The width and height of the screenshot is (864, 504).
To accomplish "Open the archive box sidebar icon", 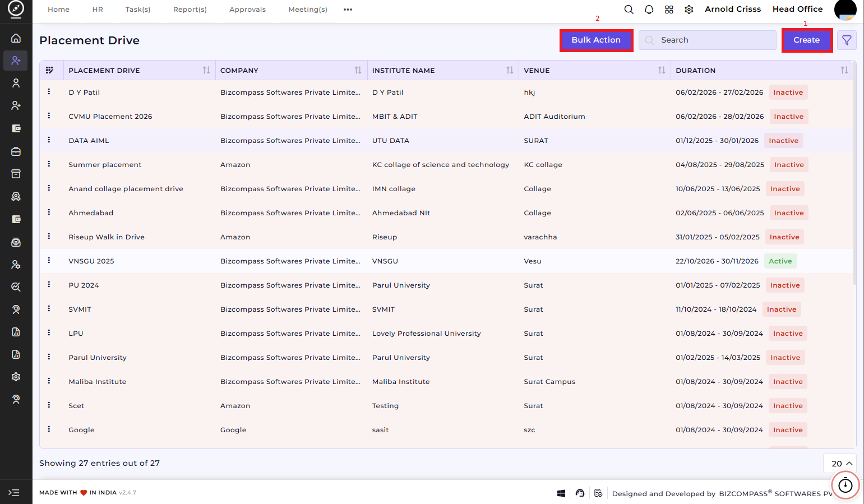I will pos(16,174).
